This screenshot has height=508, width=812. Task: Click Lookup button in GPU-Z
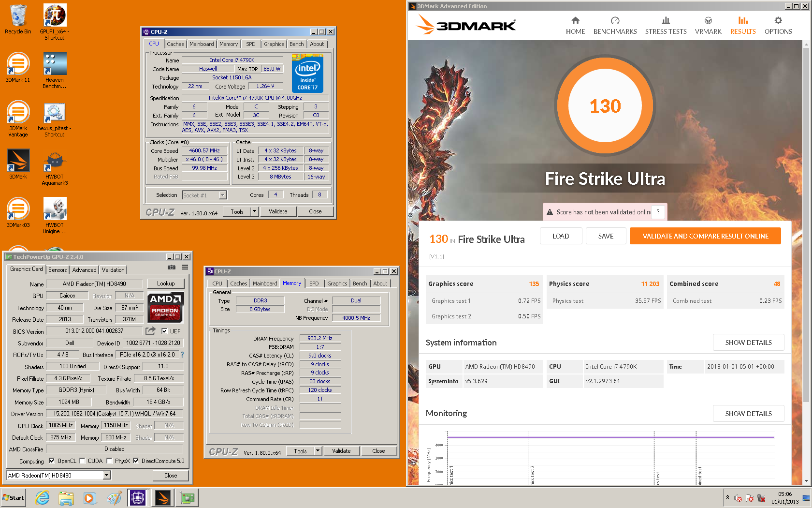tap(166, 284)
